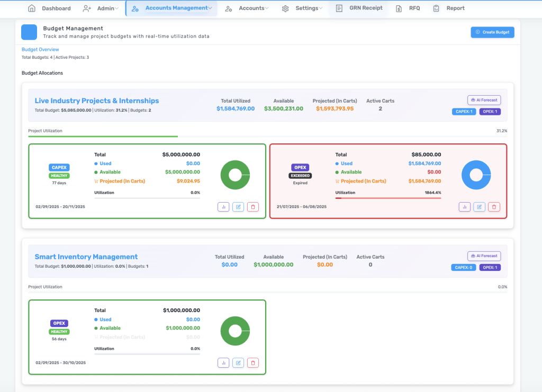Open the Accounts Management dropdown
Viewport: 542px width, 392px height.
[x=172, y=8]
